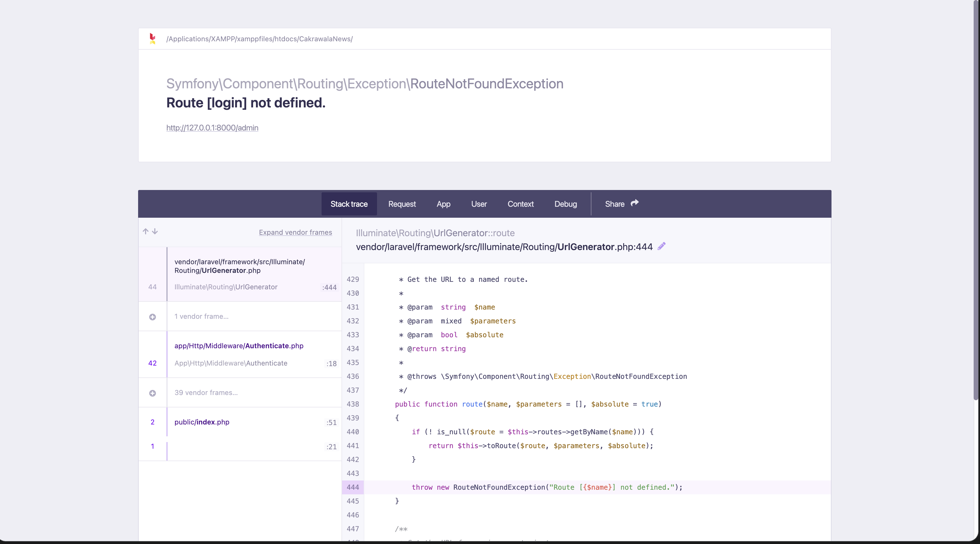Expand the 39 vendor frames plus icon

coord(153,393)
